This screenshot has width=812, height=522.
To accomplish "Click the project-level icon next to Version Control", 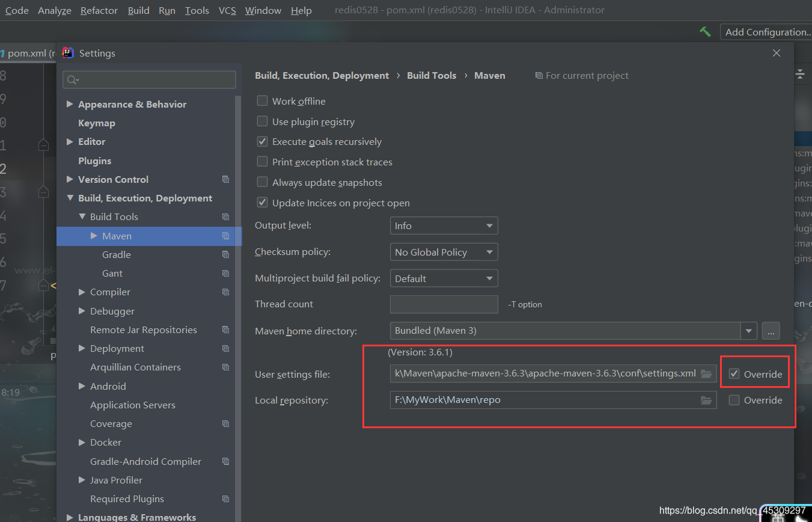I will (225, 179).
